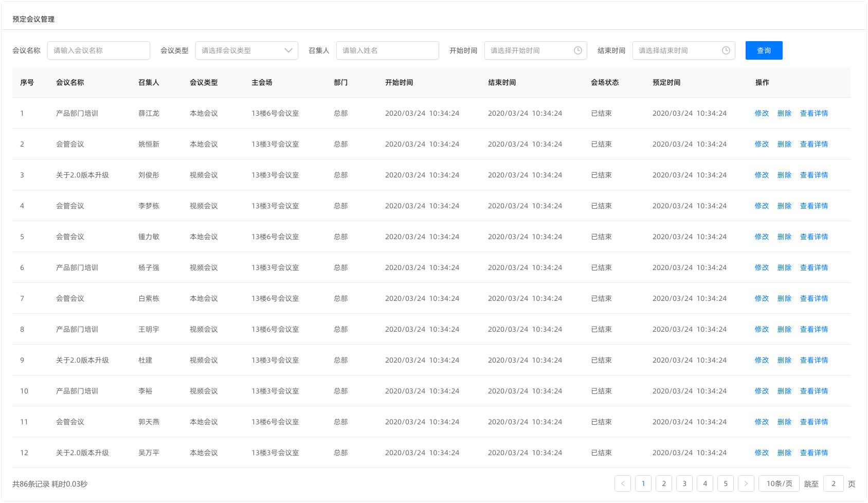This screenshot has height=503, width=868.
Task: Go to the next page with right arrow
Action: [746, 483]
